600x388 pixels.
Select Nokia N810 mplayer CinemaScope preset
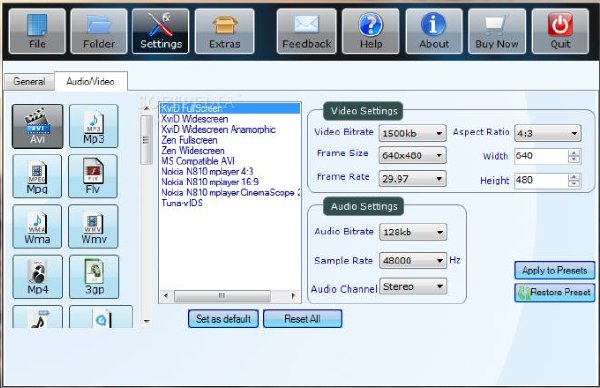pos(230,192)
